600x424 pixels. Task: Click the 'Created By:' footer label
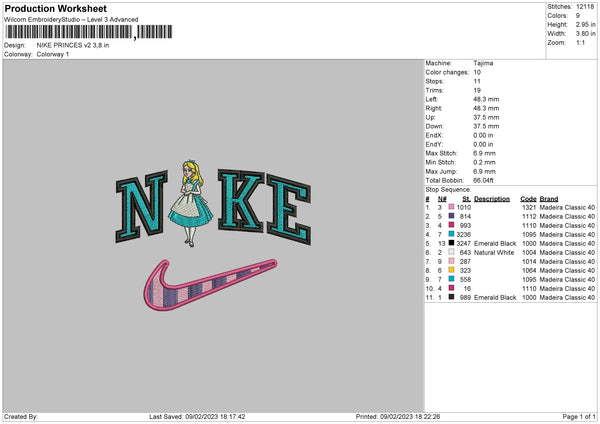coord(21,417)
